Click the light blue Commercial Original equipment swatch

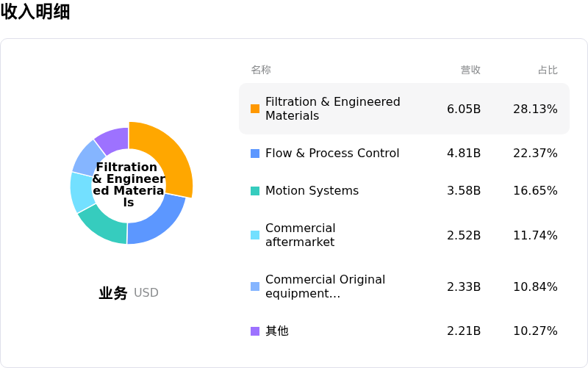click(x=255, y=286)
